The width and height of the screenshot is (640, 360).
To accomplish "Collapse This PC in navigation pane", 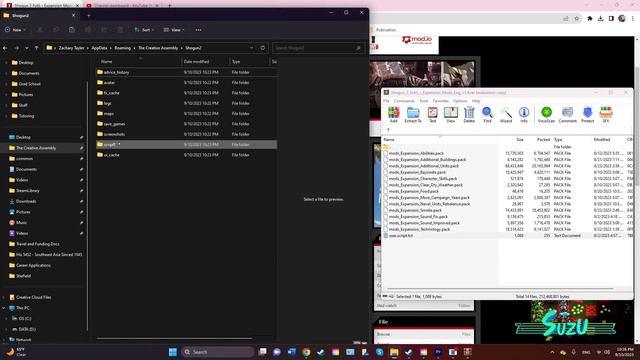I will 4,308.
